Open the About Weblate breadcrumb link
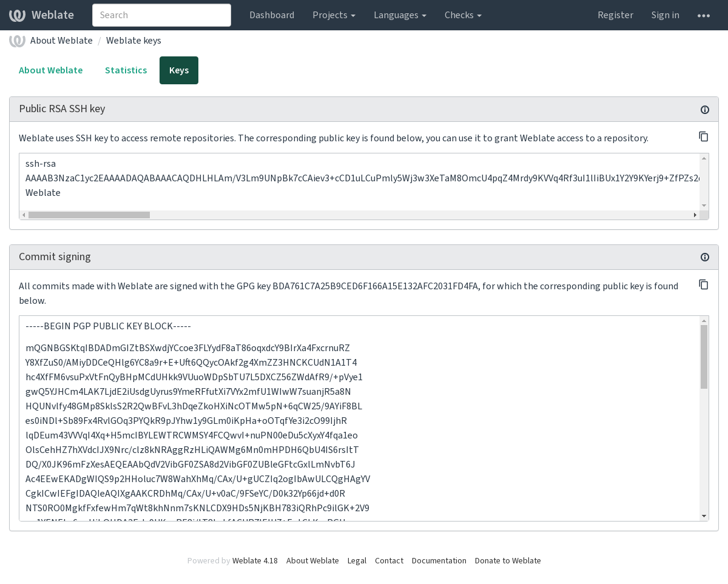This screenshot has width=728, height=584. (61, 41)
